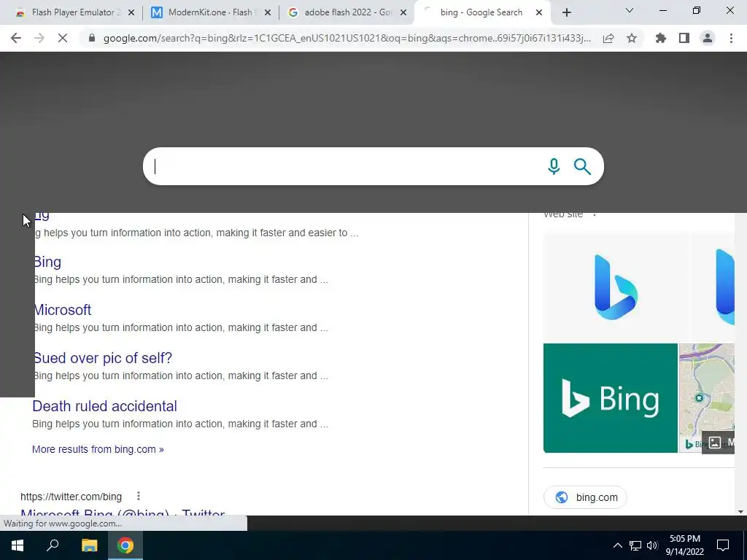Open the Windows Start menu
The width and height of the screenshot is (747, 560).
pyautogui.click(x=18, y=545)
